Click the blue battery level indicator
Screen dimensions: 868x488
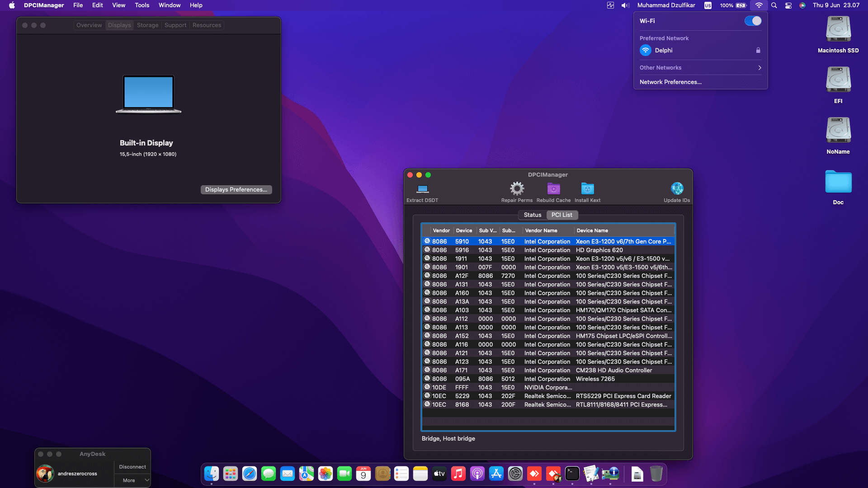741,5
